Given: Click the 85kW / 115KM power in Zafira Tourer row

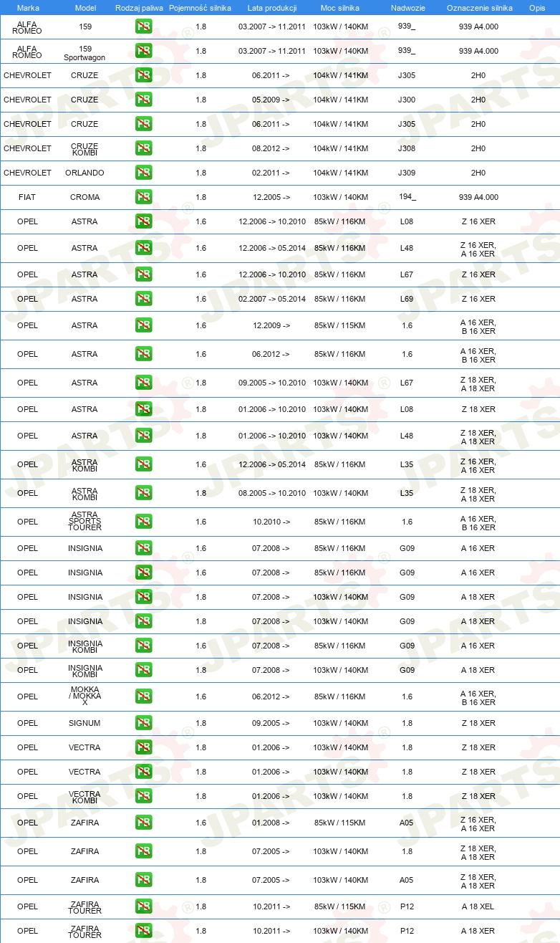Looking at the screenshot, I should click(339, 906).
